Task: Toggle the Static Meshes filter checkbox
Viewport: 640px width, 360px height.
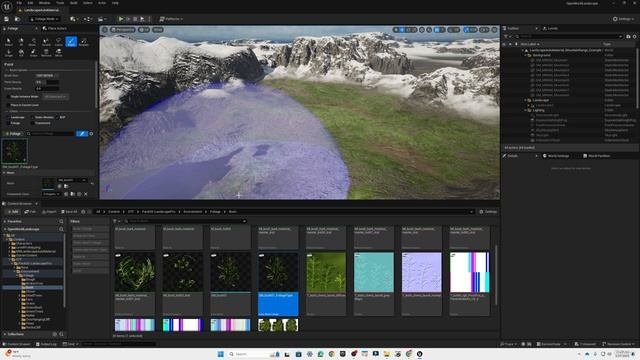Action: click(32, 117)
